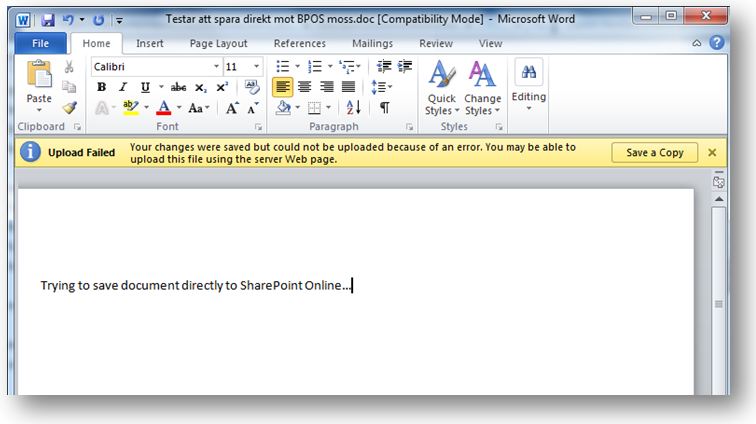Click the Save icon in Quick Access Toolbar
This screenshot has height=424, width=756.
click(48, 20)
